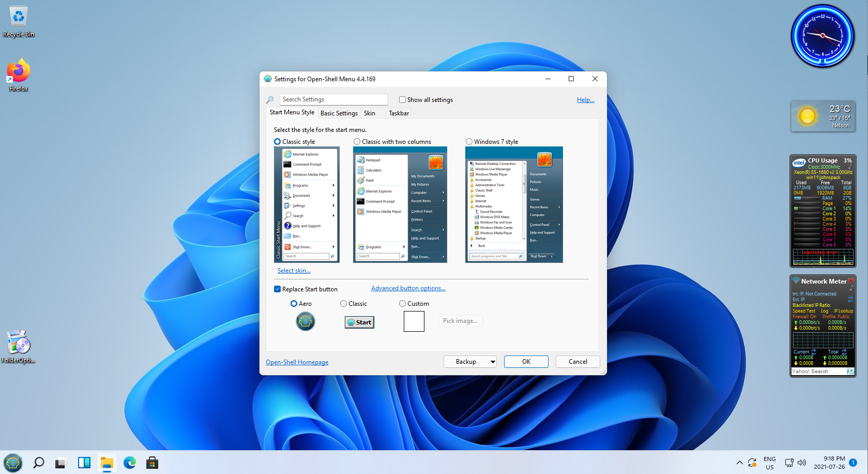Open Advanced button options... link
Image resolution: width=868 pixels, height=474 pixels.
click(x=408, y=288)
